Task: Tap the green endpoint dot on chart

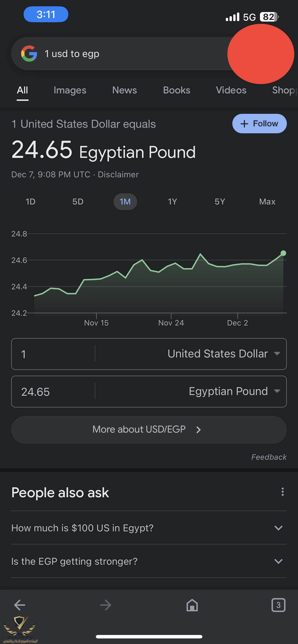Action: tap(283, 253)
